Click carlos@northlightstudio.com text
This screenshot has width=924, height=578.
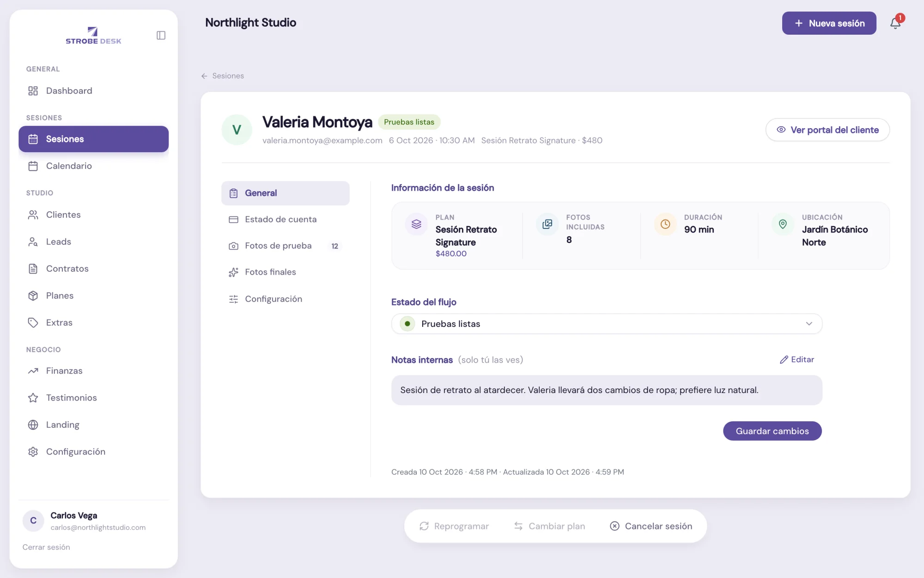click(x=98, y=528)
